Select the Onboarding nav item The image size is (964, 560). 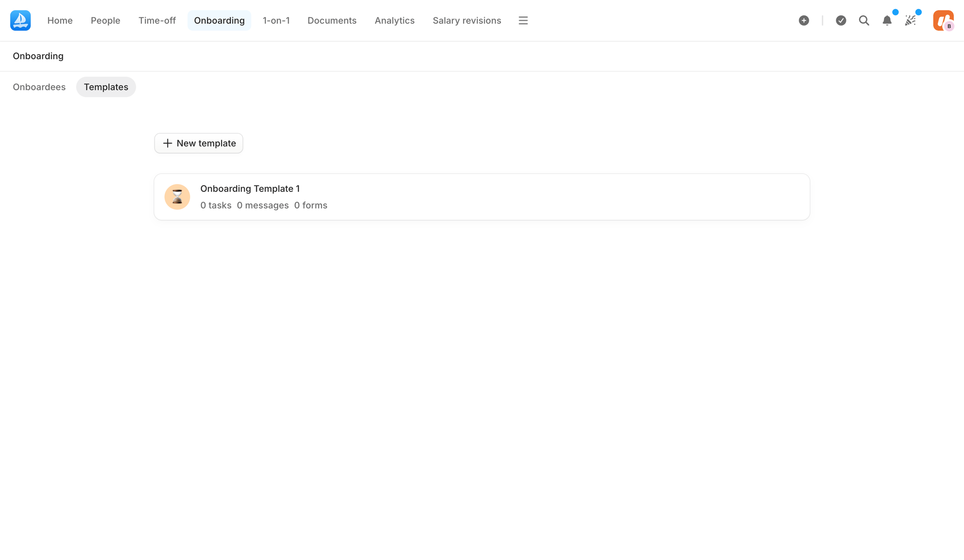[x=219, y=20]
